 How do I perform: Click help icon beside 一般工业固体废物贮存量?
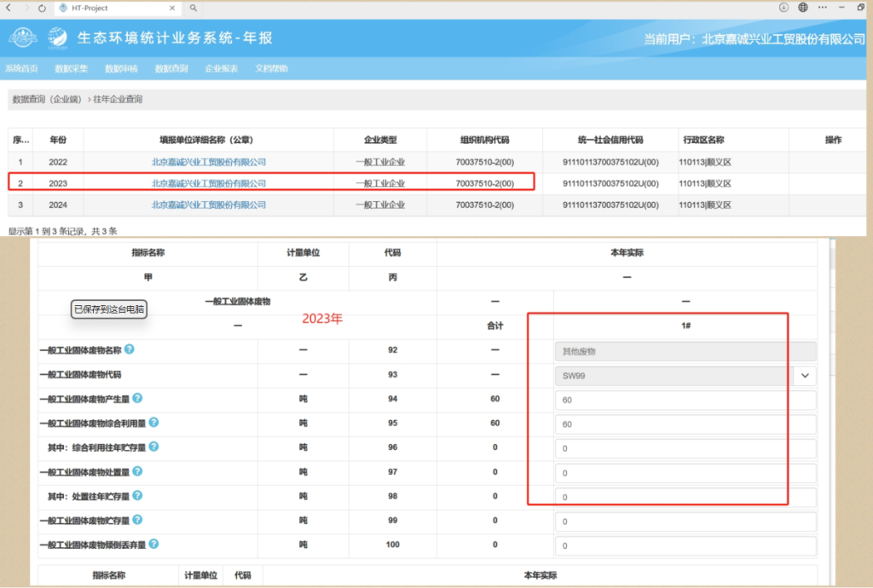pos(137,519)
